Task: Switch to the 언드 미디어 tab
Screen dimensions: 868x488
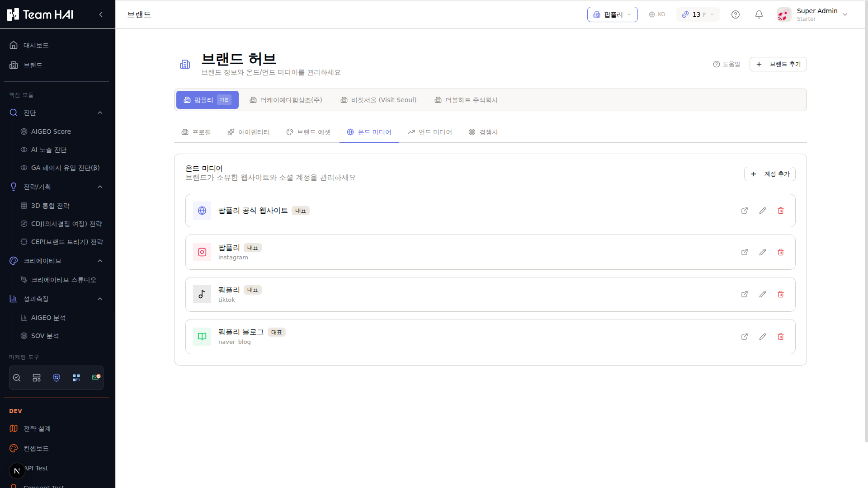Action: point(430,132)
